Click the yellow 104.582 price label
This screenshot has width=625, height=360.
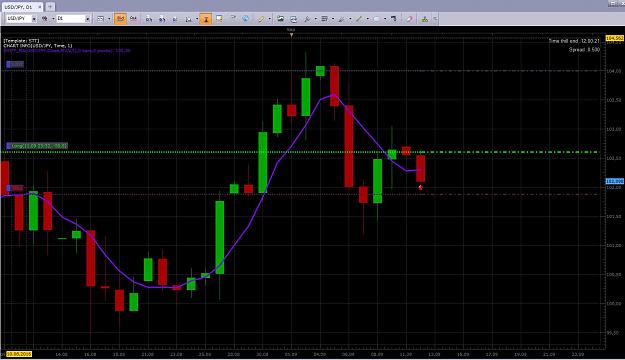tap(614, 38)
